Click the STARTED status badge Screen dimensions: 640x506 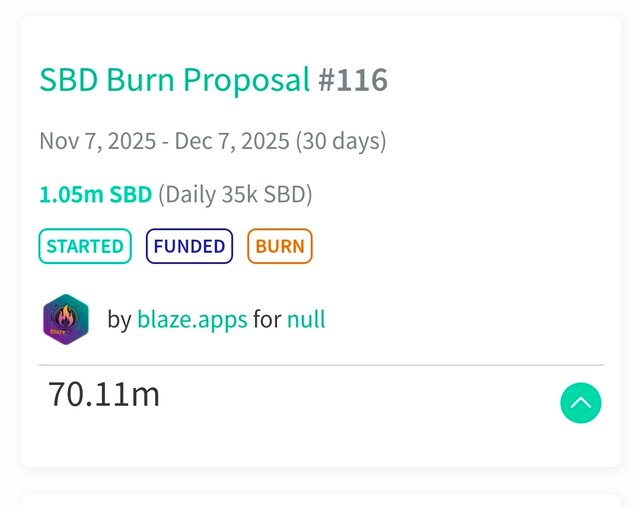[x=85, y=246]
